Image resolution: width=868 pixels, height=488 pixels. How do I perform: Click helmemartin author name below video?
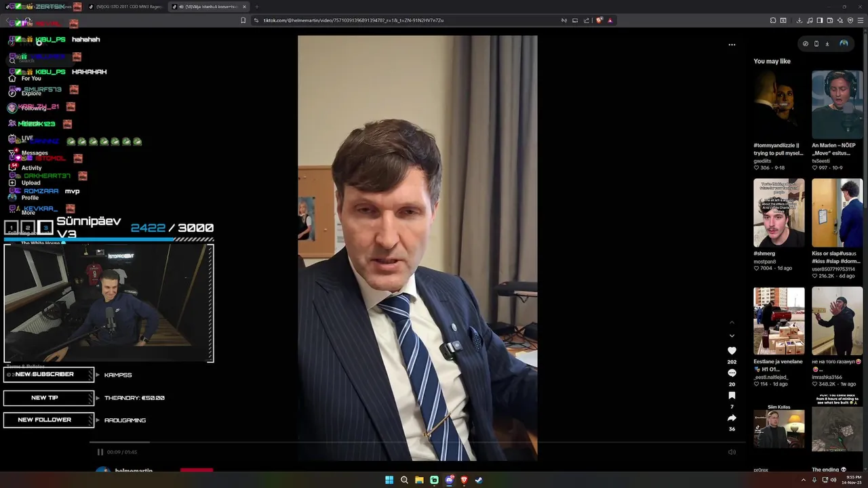coord(134,470)
